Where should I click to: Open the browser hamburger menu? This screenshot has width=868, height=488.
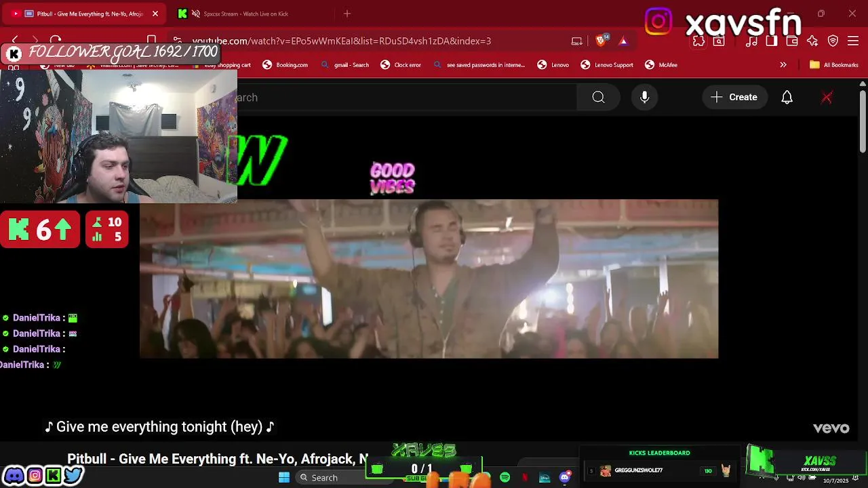854,41
